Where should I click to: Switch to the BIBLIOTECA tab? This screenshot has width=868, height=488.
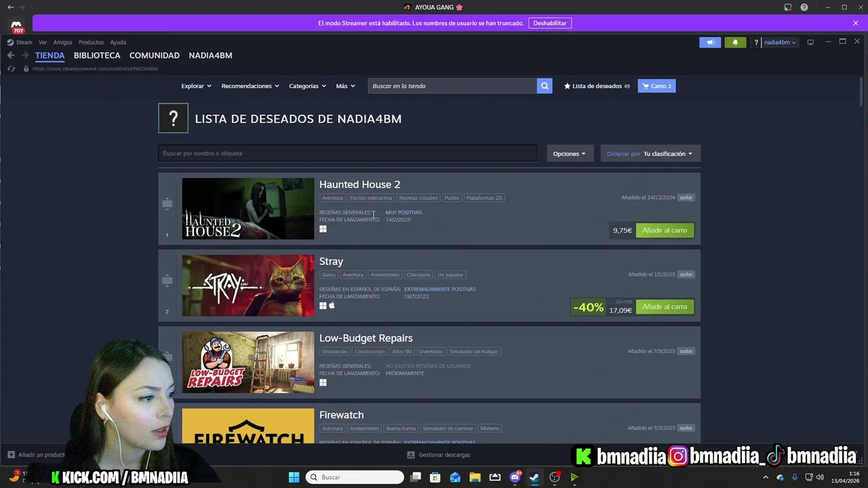[x=97, y=56]
